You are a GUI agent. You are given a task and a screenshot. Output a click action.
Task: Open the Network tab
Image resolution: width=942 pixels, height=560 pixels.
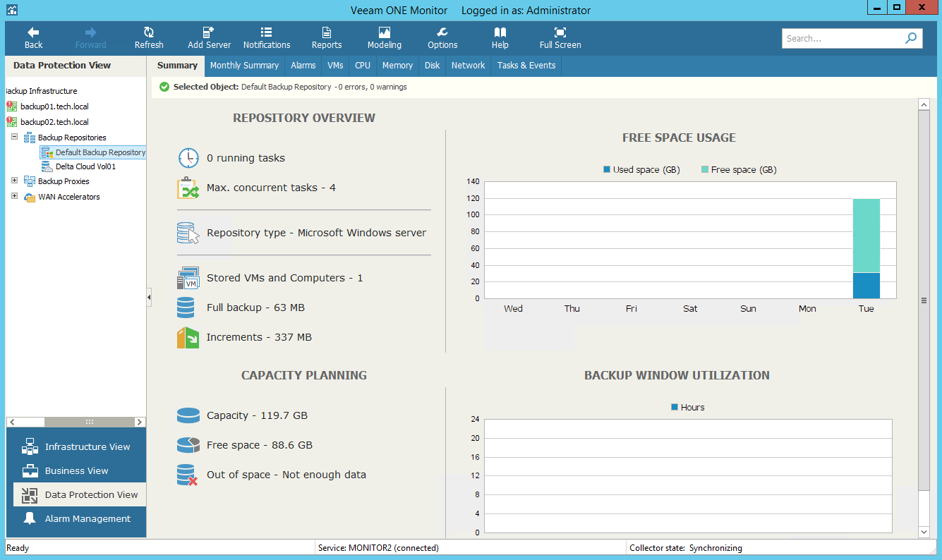click(x=469, y=66)
